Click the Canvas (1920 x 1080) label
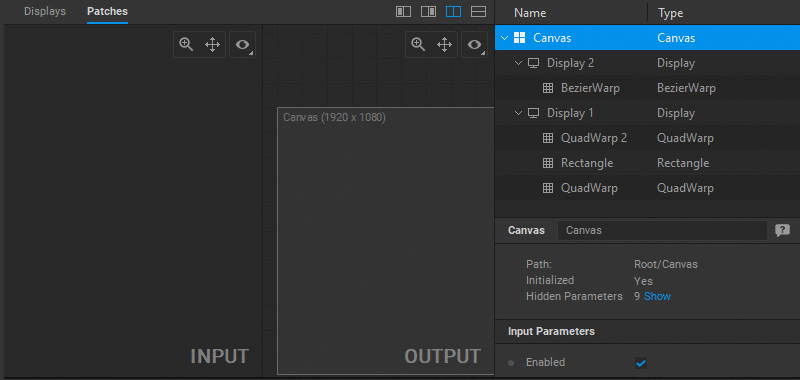This screenshot has width=800, height=380. [x=334, y=117]
